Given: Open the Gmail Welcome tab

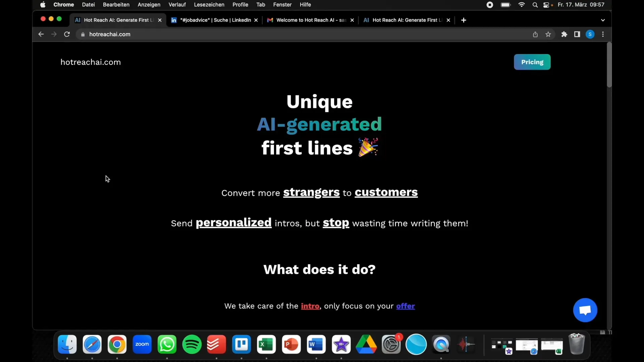Looking at the screenshot, I should 310,20.
